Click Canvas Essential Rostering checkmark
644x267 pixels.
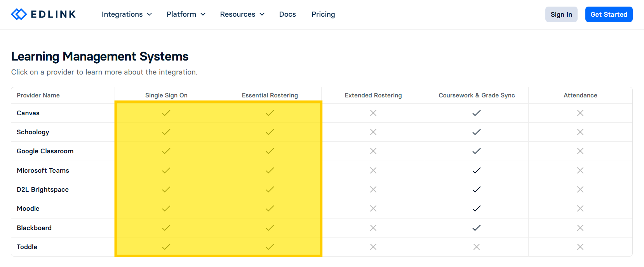coord(270,113)
